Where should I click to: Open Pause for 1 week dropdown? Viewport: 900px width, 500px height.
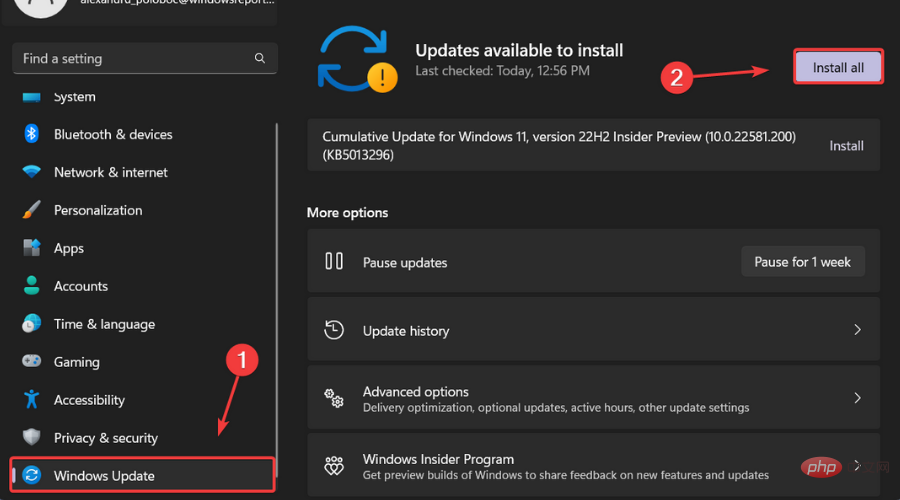point(802,262)
